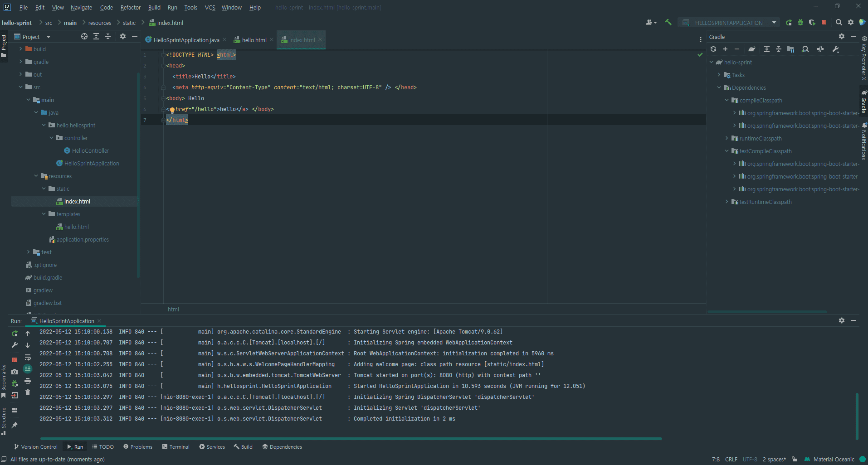The image size is (868, 465).
Task: Link a Gradle project with plus icon
Action: click(725, 49)
